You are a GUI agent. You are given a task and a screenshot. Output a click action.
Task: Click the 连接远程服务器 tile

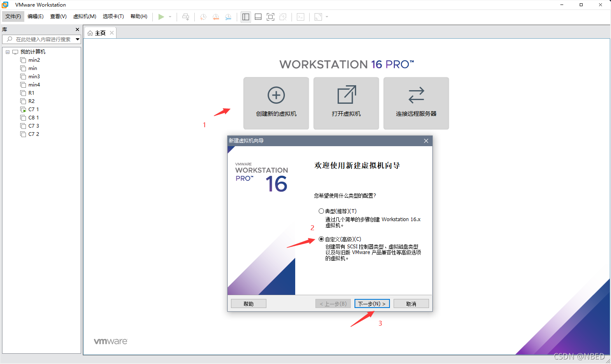coord(416,103)
